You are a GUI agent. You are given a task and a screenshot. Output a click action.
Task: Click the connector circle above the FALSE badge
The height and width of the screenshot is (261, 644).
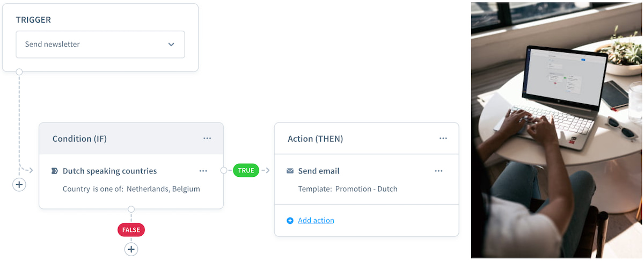click(131, 209)
